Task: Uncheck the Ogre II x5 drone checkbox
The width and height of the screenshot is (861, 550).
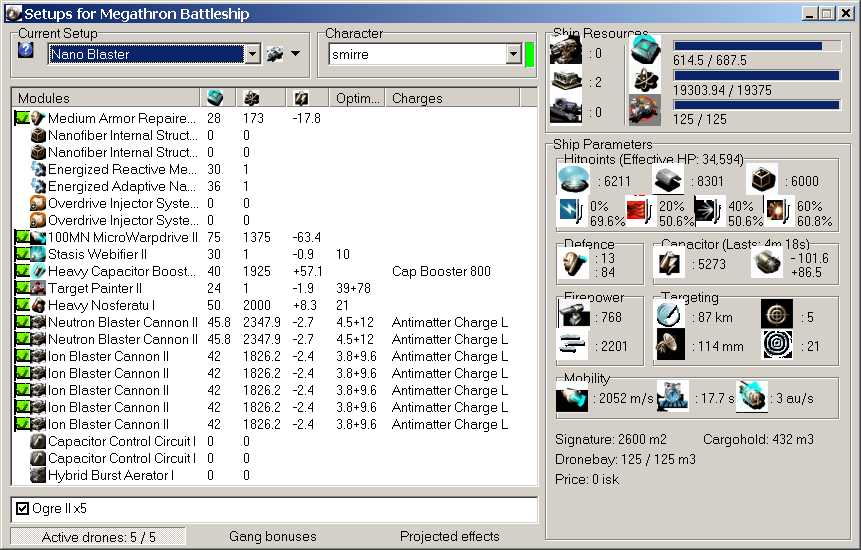Action: tap(23, 509)
